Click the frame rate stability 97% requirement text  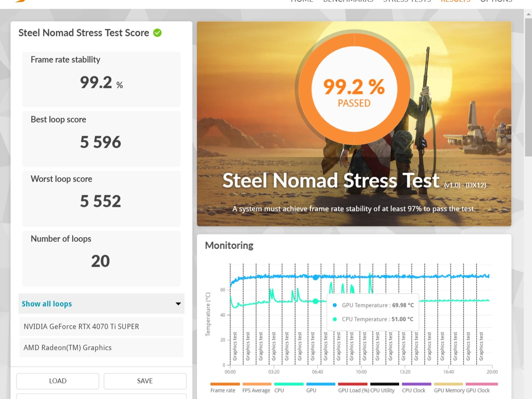pos(354,209)
